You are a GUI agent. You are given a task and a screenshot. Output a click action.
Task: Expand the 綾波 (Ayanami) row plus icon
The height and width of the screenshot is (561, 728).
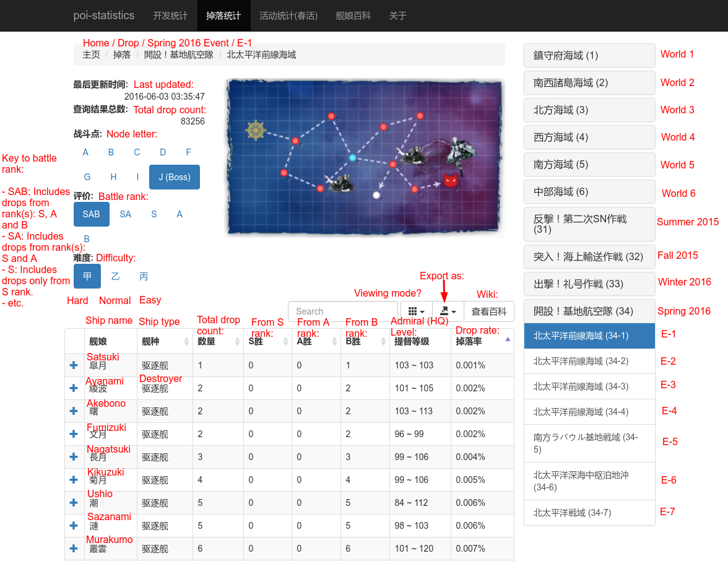(73, 388)
